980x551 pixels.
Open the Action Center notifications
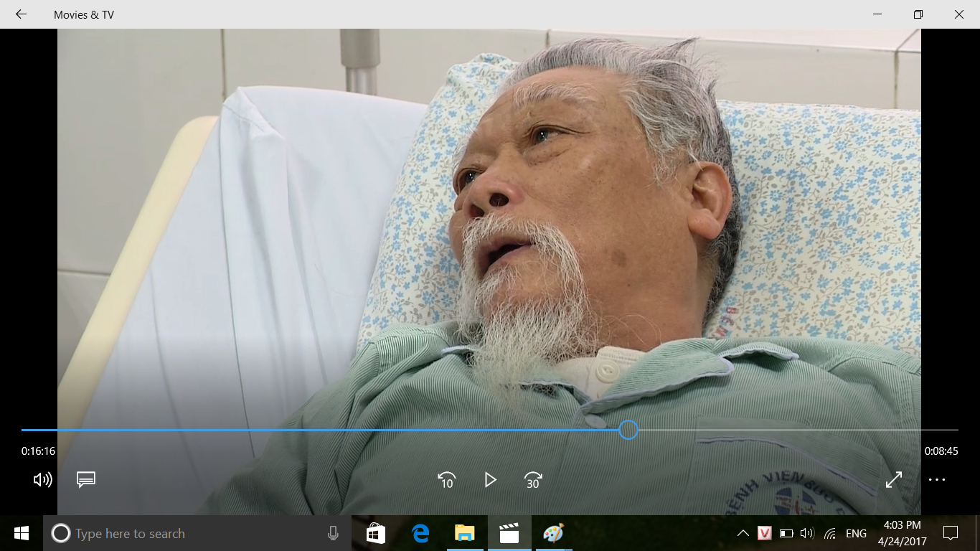click(951, 533)
